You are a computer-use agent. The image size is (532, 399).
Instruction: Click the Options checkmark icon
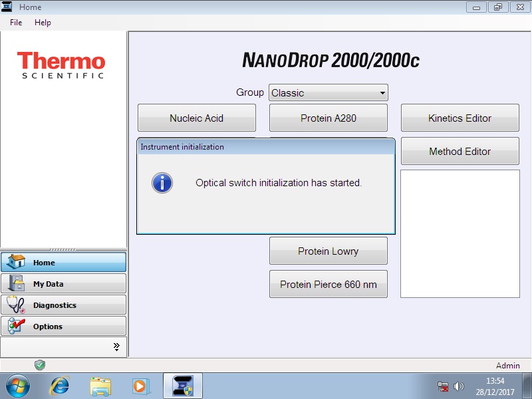coord(16,326)
